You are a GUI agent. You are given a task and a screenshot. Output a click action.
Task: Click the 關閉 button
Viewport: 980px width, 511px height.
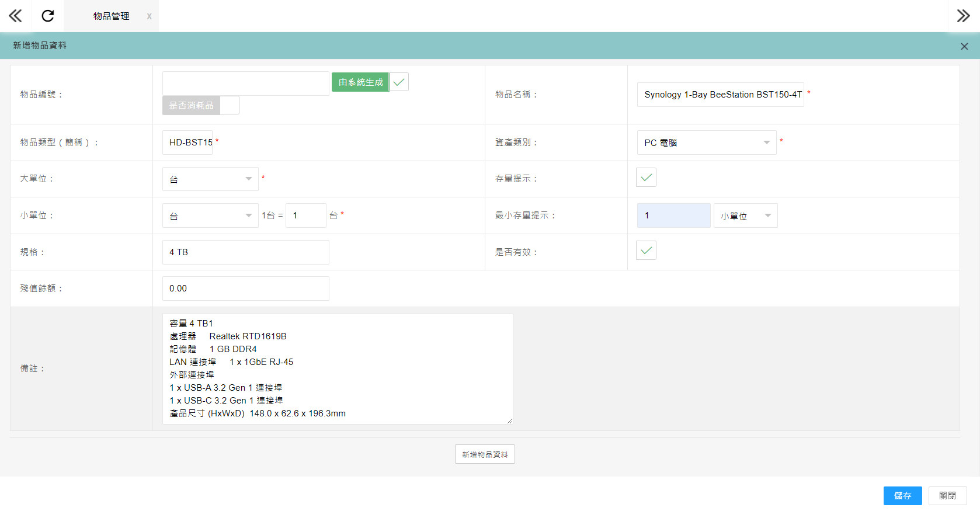pos(947,496)
